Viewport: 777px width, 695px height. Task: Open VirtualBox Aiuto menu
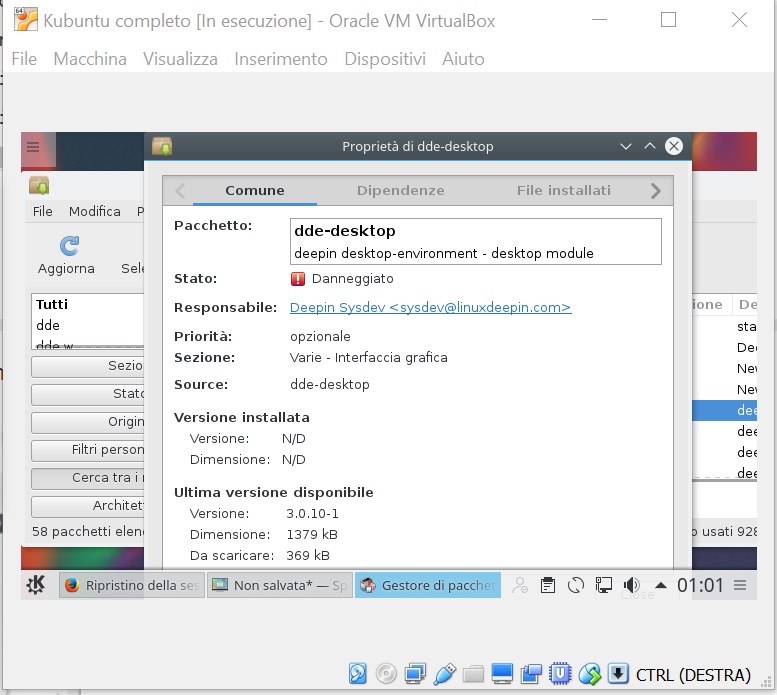(x=463, y=59)
